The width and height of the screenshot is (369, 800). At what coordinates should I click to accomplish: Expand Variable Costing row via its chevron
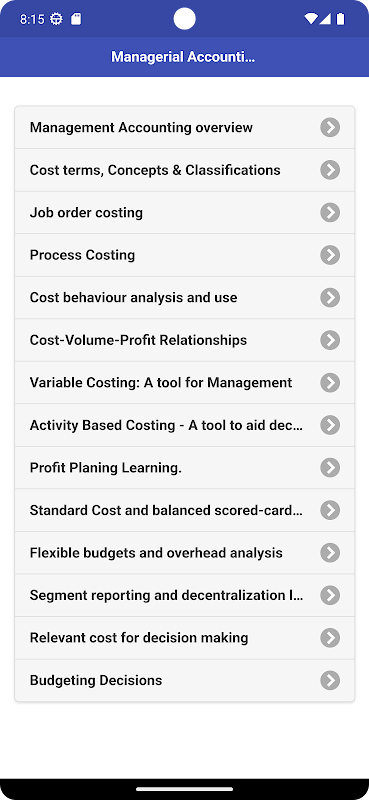[330, 383]
